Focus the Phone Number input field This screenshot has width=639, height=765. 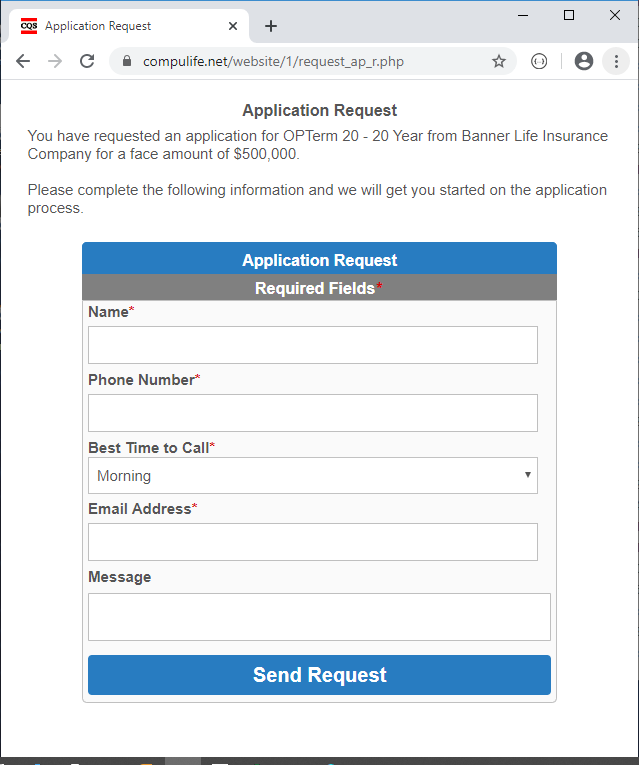313,413
